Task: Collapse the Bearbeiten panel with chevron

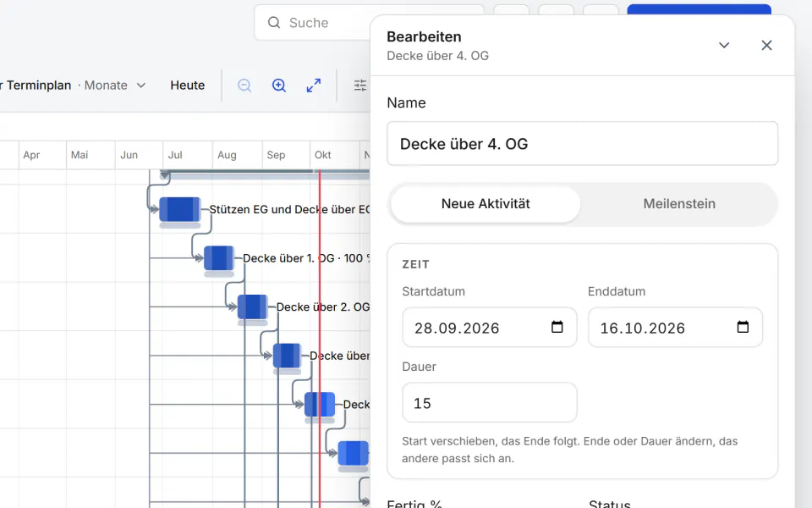Action: [724, 45]
